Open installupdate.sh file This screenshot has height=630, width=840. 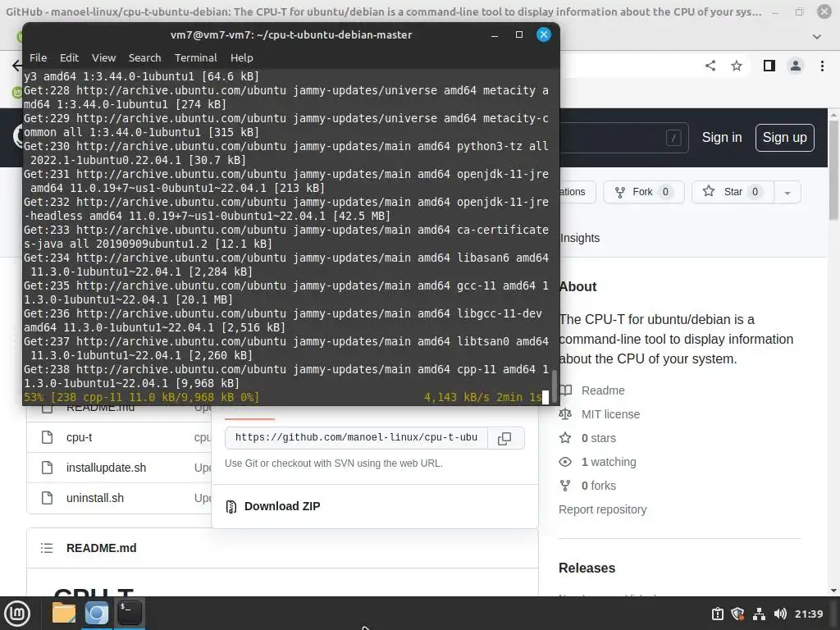click(x=106, y=468)
